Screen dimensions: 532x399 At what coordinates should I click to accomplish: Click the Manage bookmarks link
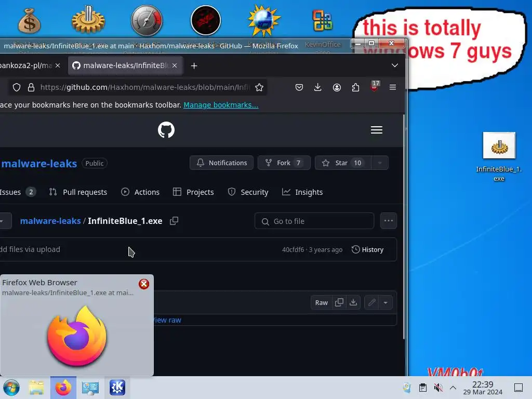[x=221, y=105]
